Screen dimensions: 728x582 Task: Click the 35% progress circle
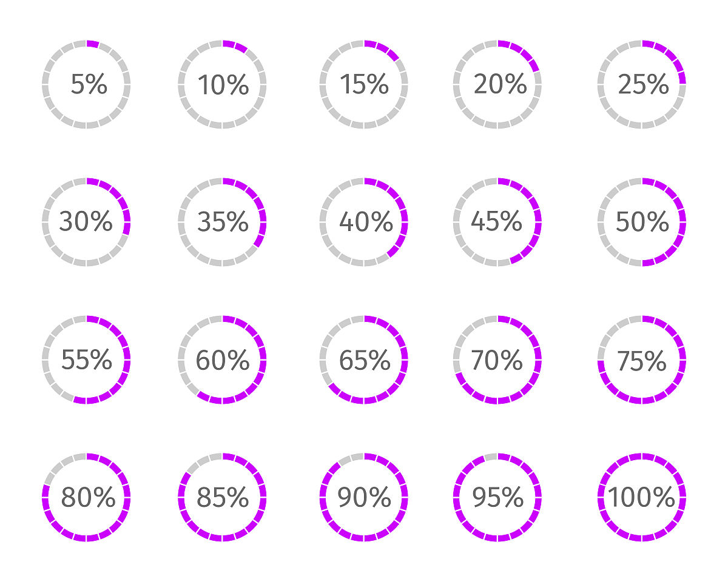(222, 222)
